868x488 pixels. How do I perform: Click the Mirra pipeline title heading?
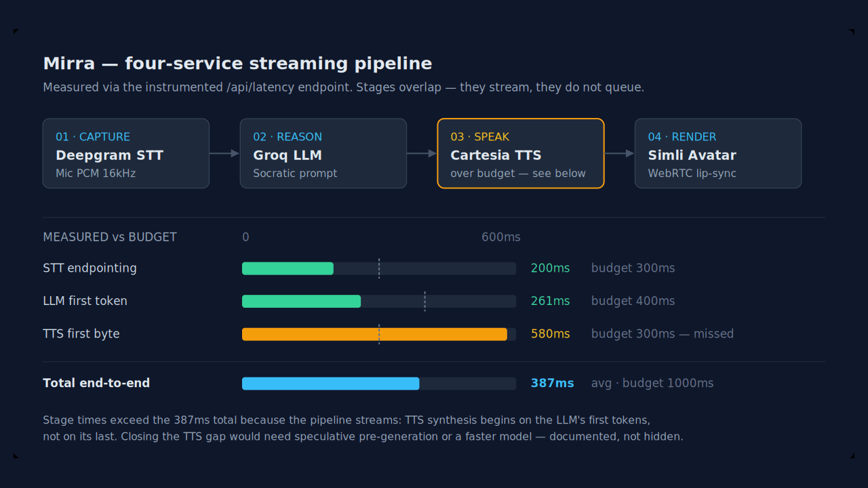point(237,64)
